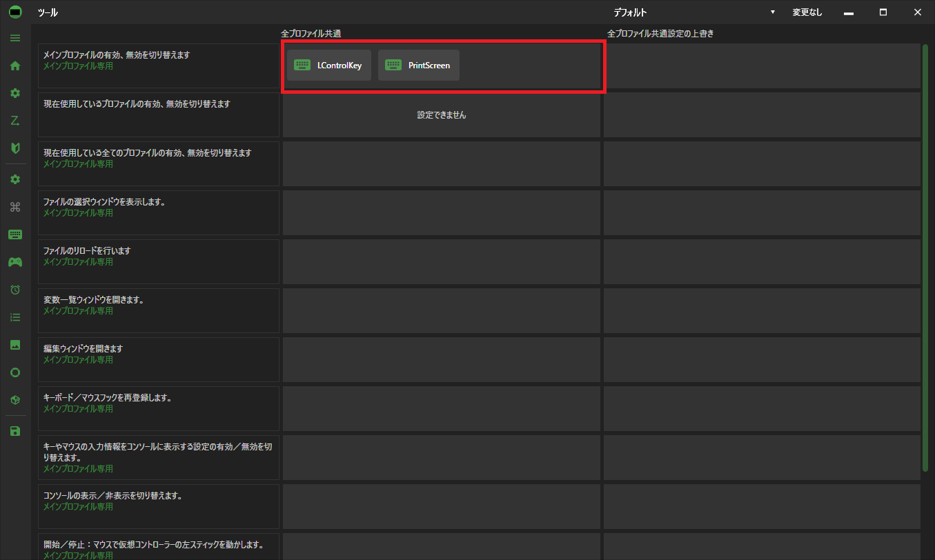Select 編集ウィンドウを開きます row label

click(x=159, y=359)
